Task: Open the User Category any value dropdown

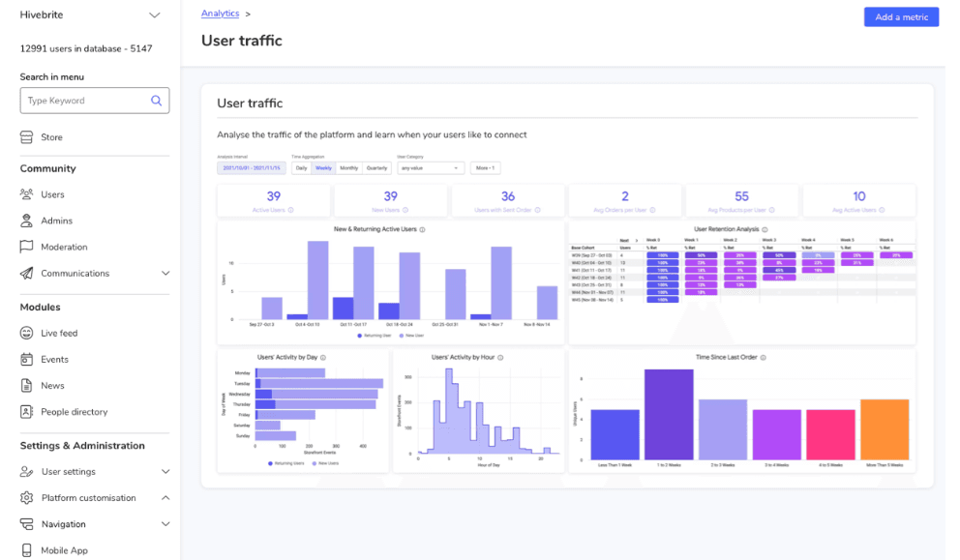Action: coord(431,167)
